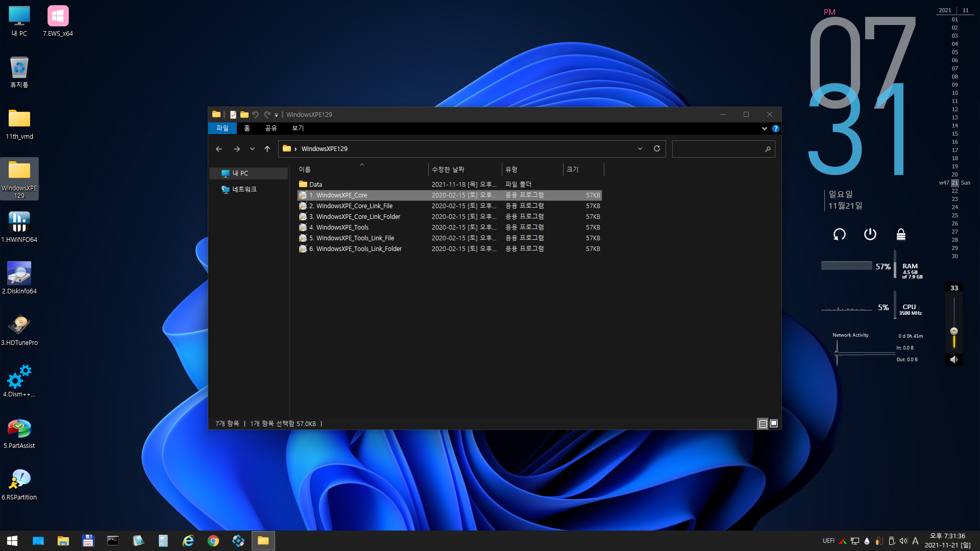This screenshot has height=551, width=980.
Task: Open the command prompt taskbar icon
Action: tap(113, 541)
